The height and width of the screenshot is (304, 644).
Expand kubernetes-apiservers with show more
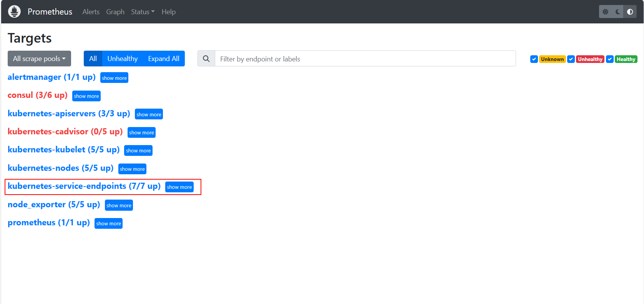(149, 114)
